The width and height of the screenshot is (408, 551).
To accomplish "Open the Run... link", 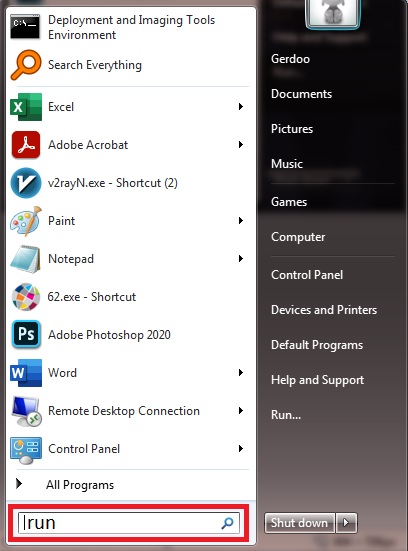I will coord(286,415).
